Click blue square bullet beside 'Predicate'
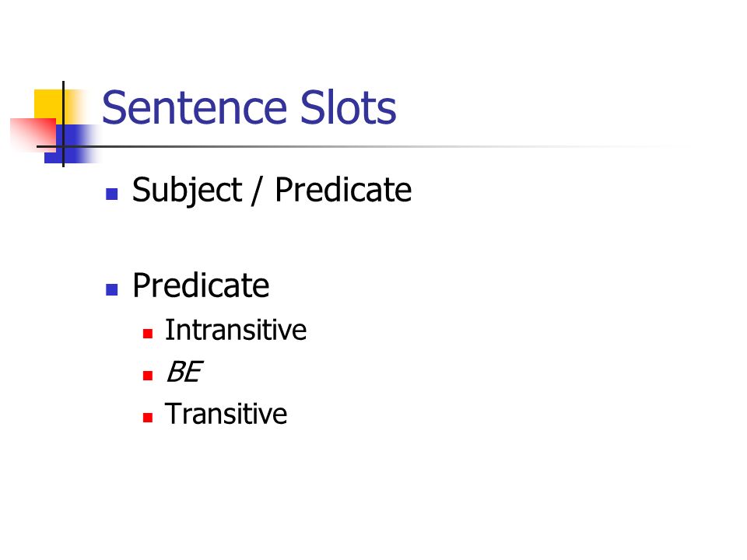Image resolution: width=747 pixels, height=560 pixels. [x=112, y=289]
